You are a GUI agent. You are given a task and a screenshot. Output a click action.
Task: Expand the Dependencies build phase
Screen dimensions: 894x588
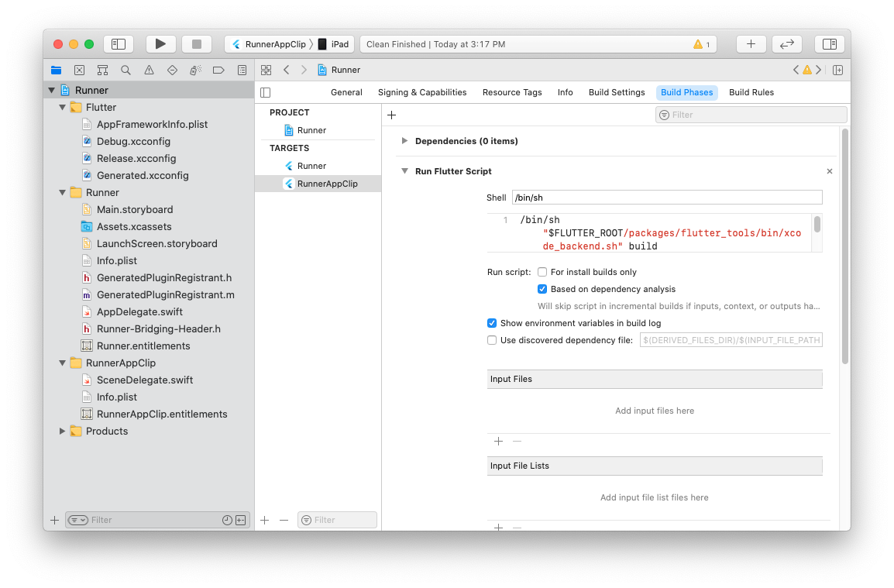404,141
